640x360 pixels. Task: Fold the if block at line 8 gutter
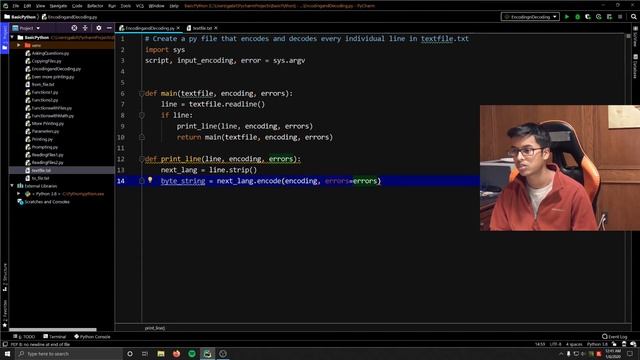[x=142, y=116]
